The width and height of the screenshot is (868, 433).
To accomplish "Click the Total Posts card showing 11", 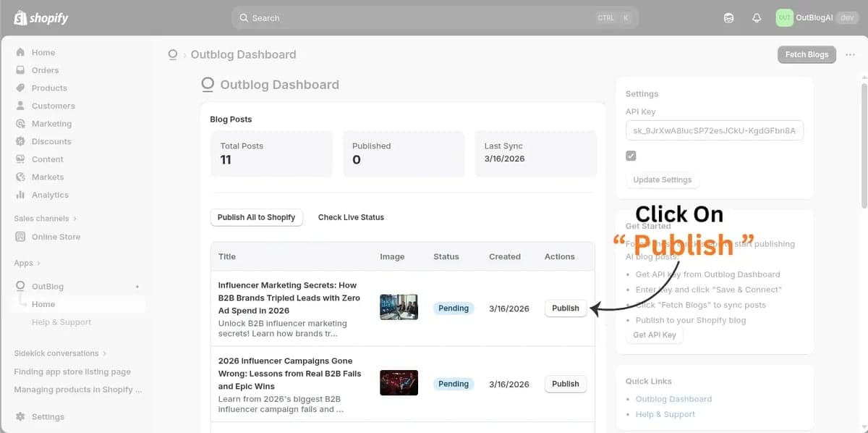I will pyautogui.click(x=271, y=154).
